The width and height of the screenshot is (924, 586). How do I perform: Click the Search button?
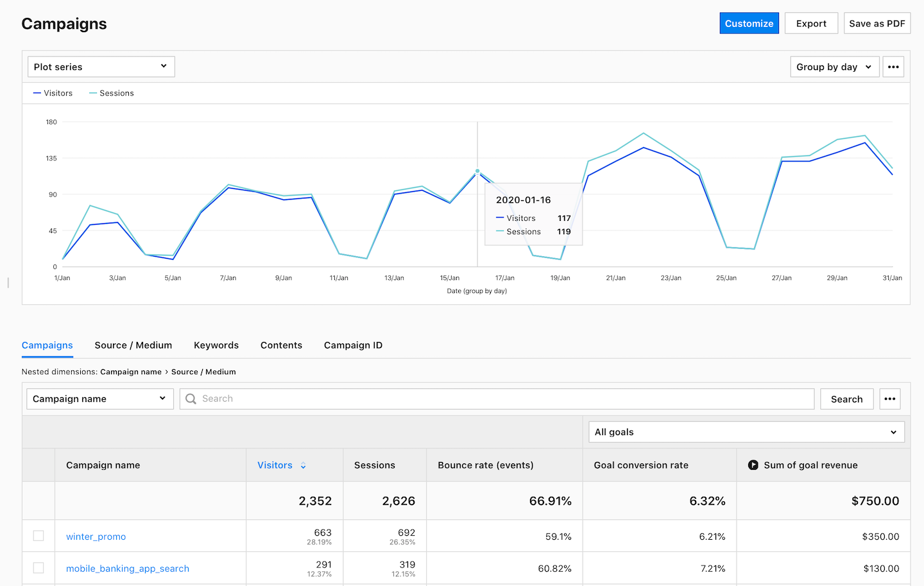pos(847,399)
